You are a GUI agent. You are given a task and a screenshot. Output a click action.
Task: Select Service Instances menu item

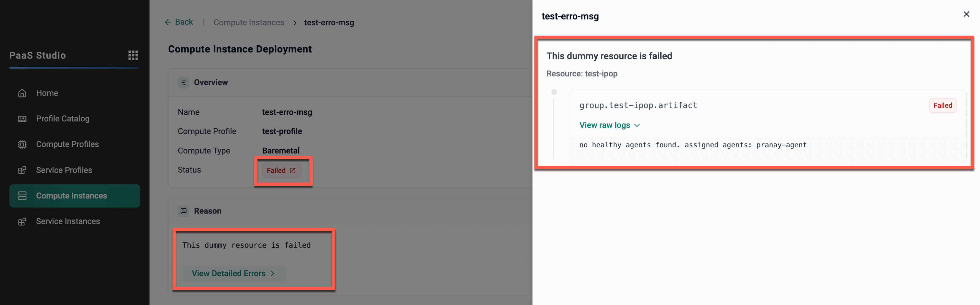coord(68,221)
